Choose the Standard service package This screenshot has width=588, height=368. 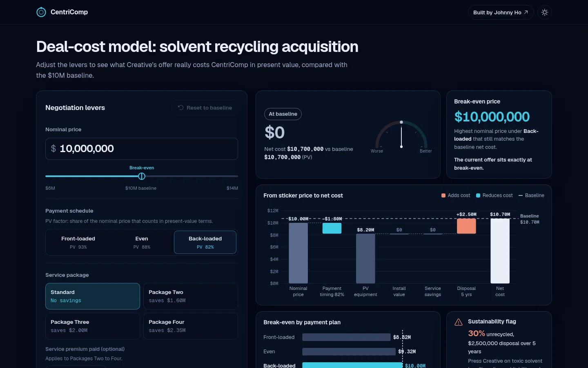pos(93,296)
